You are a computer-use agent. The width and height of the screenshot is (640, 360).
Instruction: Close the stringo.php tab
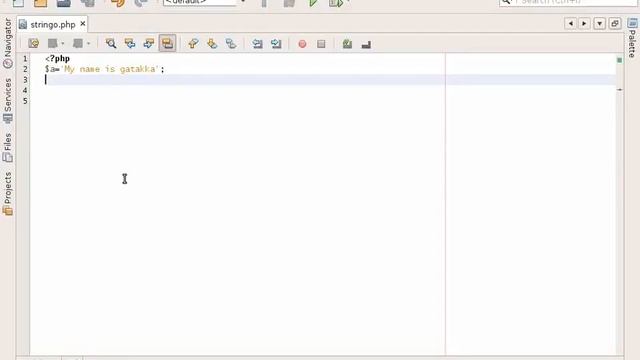click(x=83, y=24)
